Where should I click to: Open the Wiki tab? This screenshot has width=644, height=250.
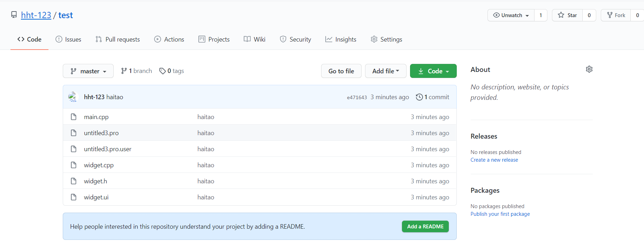click(x=255, y=39)
